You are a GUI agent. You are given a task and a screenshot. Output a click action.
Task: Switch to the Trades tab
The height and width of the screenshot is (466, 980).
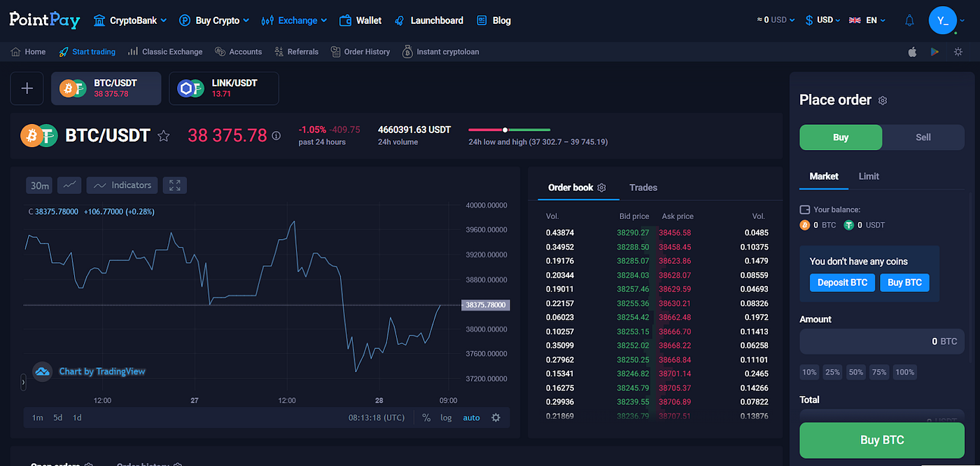tap(643, 188)
